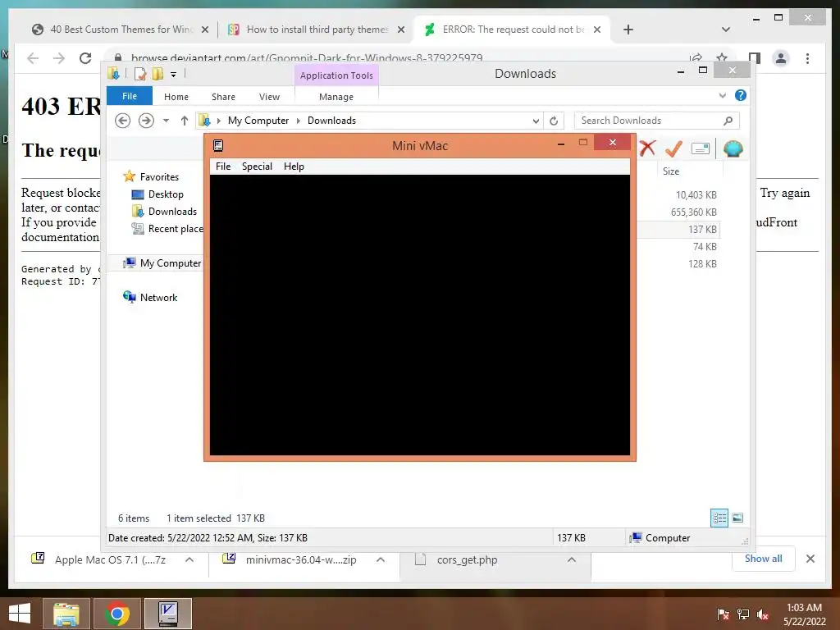The image size is (840, 630).
Task: Open Chrome three-dot menu
Action: click(807, 58)
